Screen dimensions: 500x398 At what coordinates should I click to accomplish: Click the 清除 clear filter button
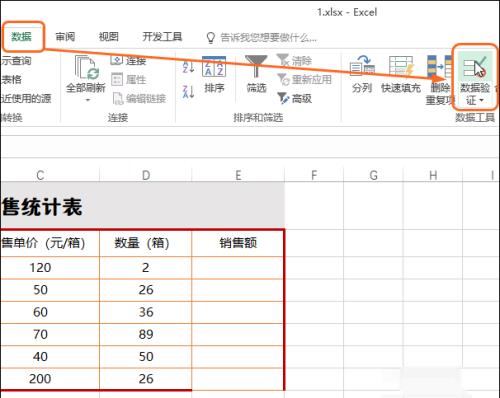point(294,61)
